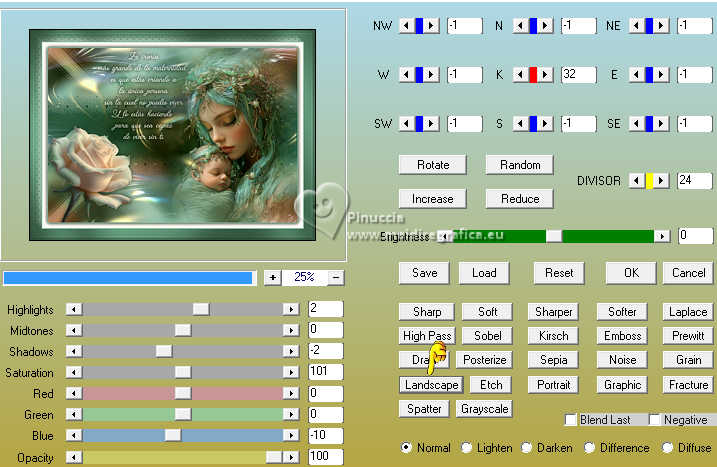Click the Random button
Screen dimensions: 717x467
coord(520,165)
